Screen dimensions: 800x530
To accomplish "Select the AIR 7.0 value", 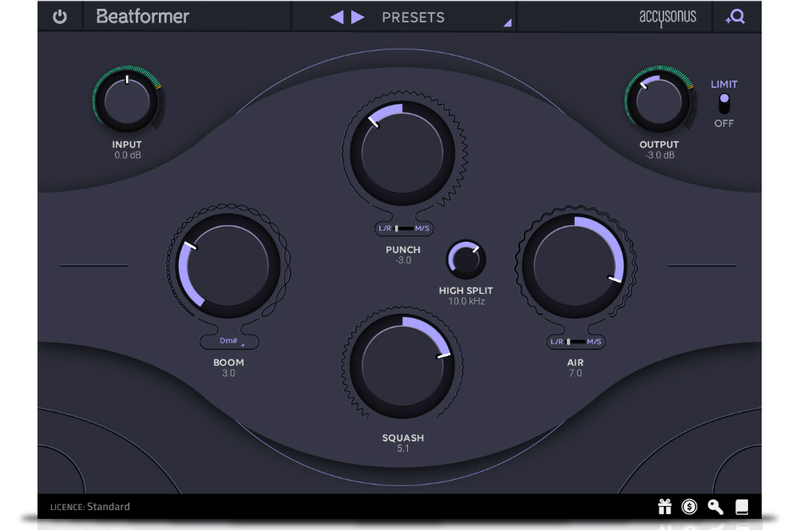I will coord(575,373).
